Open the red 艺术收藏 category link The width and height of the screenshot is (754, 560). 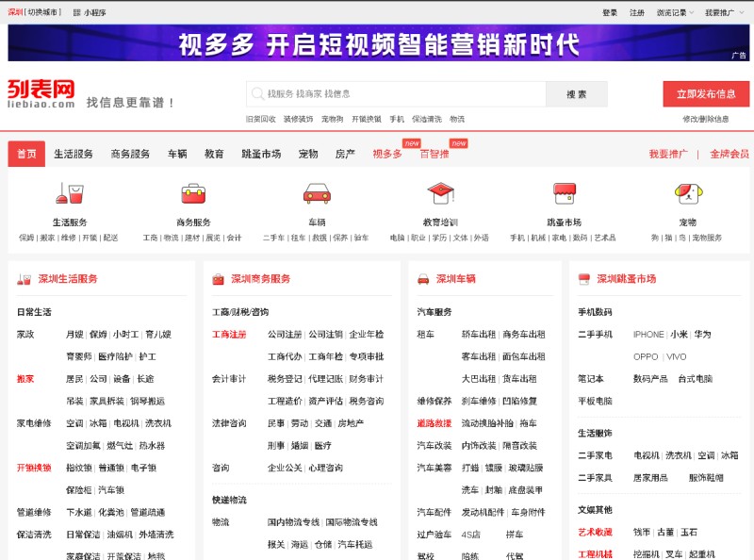(595, 532)
